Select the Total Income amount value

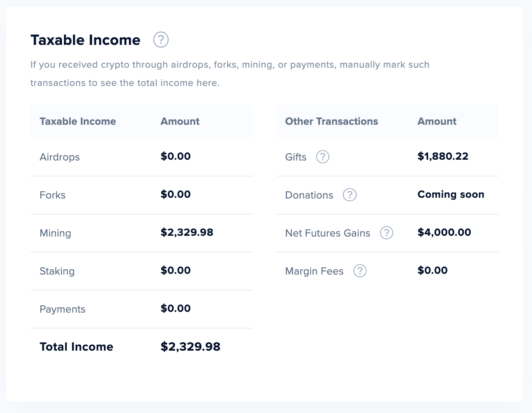click(x=190, y=346)
